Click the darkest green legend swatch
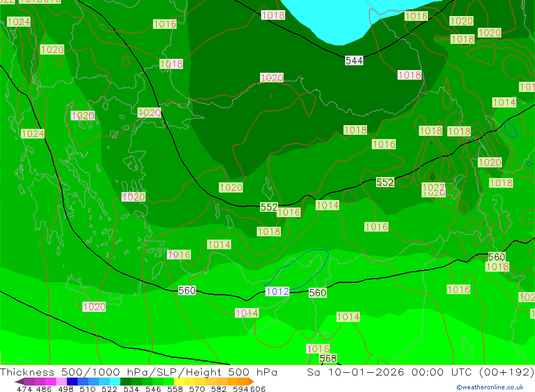 (126, 381)
